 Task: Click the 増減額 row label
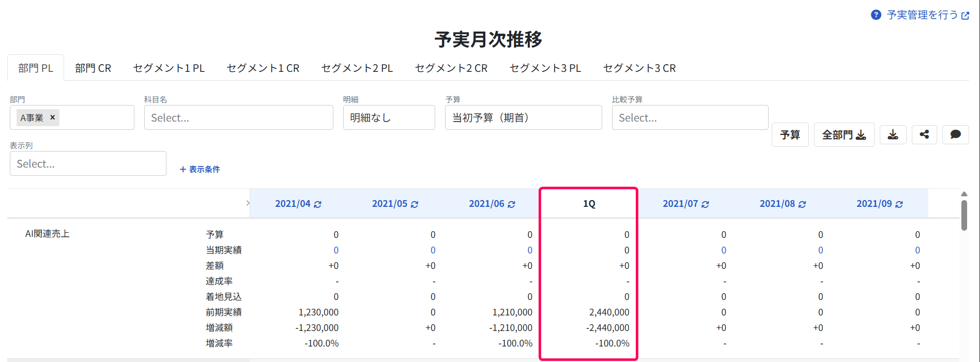[219, 328]
